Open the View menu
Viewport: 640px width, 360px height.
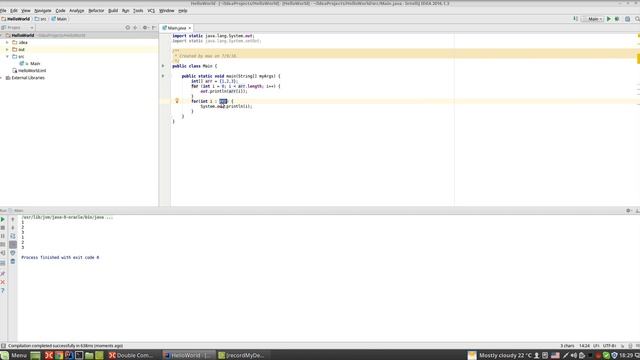[x=26, y=11]
